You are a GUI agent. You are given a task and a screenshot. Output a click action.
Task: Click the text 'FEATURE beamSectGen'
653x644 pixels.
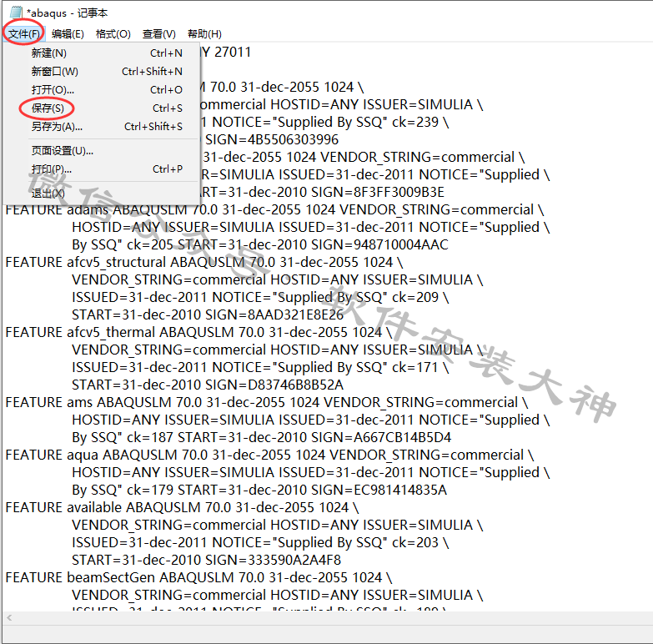(80, 577)
